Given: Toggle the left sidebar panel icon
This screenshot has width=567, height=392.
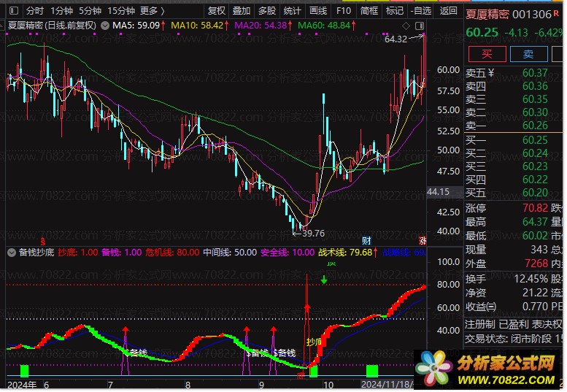Looking at the screenshot, I should point(14,11).
